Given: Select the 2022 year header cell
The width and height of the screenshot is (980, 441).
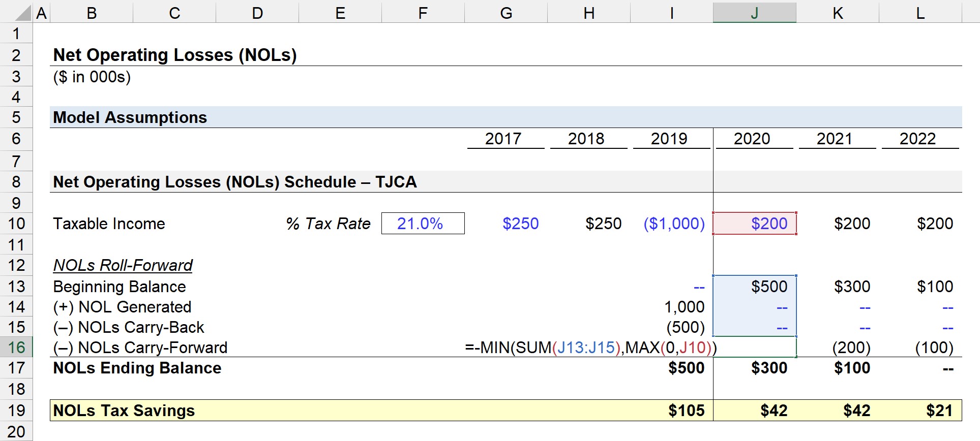Looking at the screenshot, I should pos(917,139).
